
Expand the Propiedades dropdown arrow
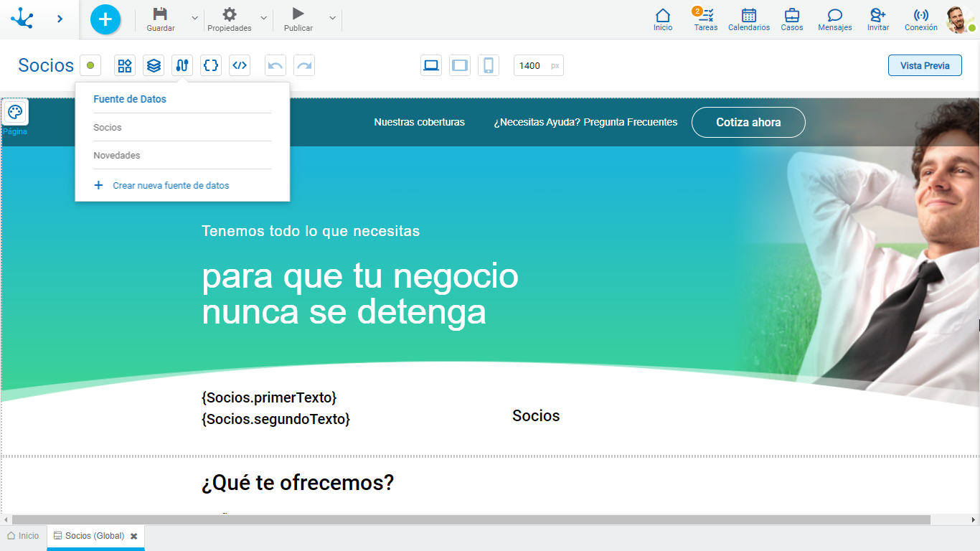pyautogui.click(x=263, y=18)
